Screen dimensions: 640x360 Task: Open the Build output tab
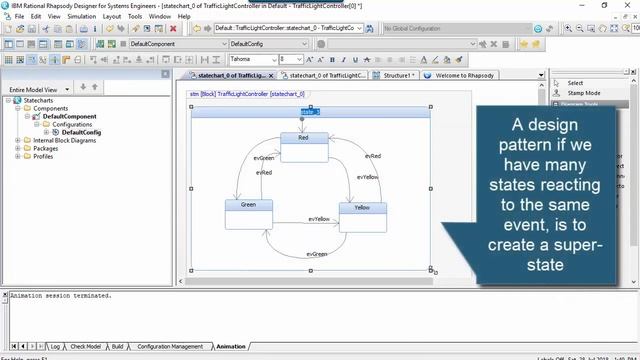(x=118, y=346)
